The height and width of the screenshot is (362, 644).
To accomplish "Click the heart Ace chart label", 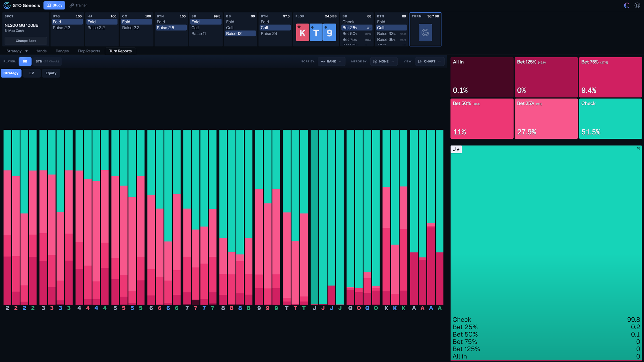I will tap(422, 308).
